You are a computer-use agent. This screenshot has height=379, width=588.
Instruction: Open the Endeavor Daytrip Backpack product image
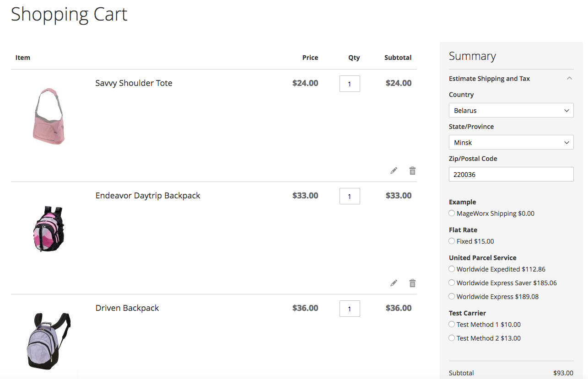49,229
